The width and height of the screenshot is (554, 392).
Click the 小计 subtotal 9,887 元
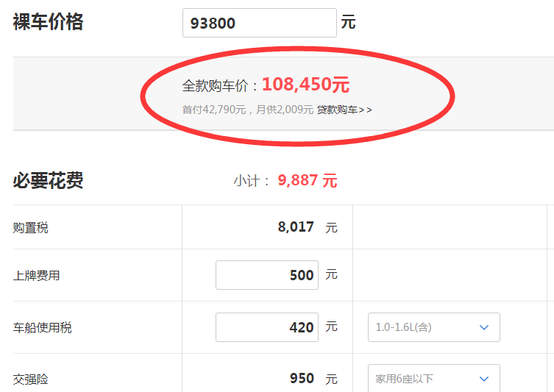pos(307,180)
